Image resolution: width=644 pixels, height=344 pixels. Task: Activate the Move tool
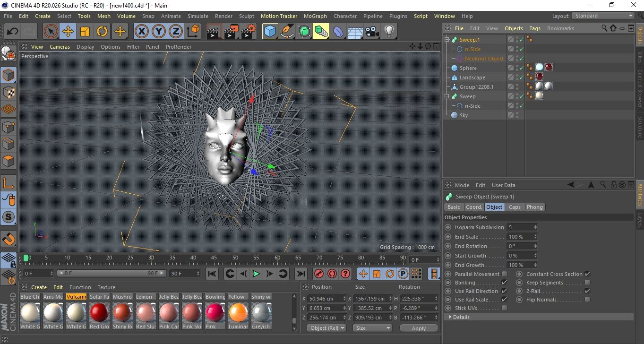[x=68, y=32]
